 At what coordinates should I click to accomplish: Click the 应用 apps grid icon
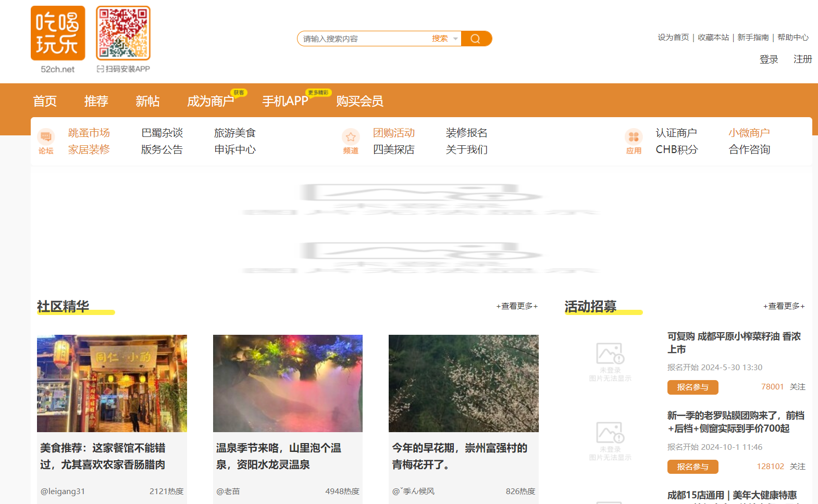(x=634, y=137)
